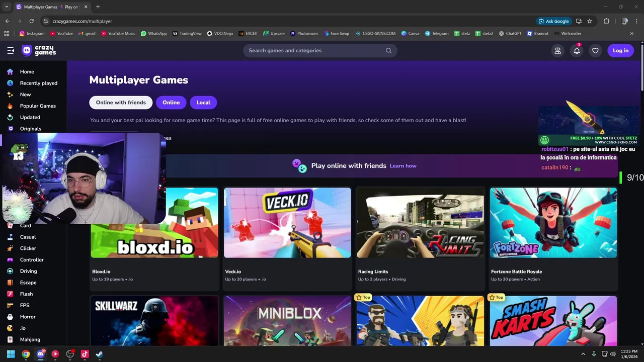Click the search games and categories field
Viewport: 644px width, 362px height.
[320, 50]
